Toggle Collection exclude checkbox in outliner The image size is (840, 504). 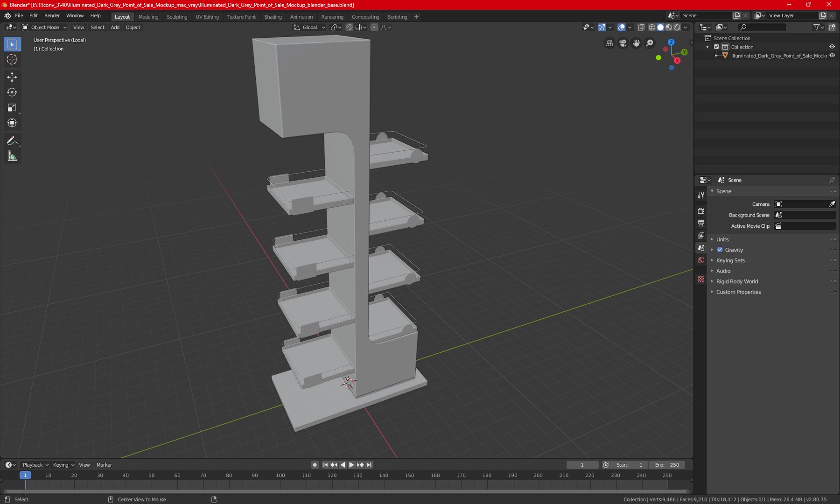click(716, 47)
